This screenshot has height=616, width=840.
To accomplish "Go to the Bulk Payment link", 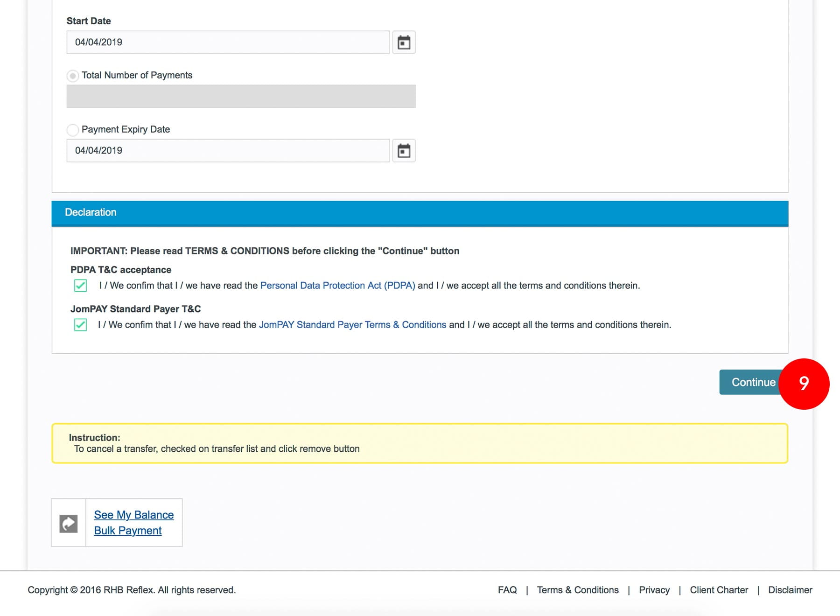I will tap(128, 531).
